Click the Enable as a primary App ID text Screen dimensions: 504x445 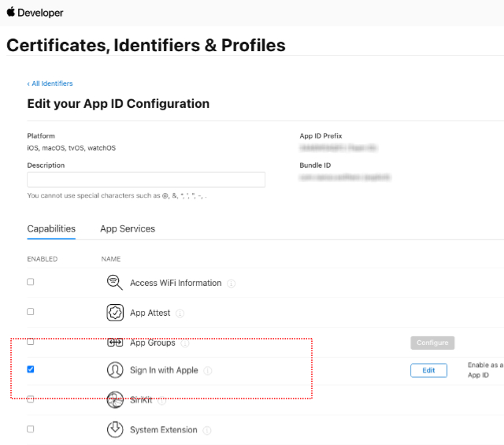[x=485, y=369]
